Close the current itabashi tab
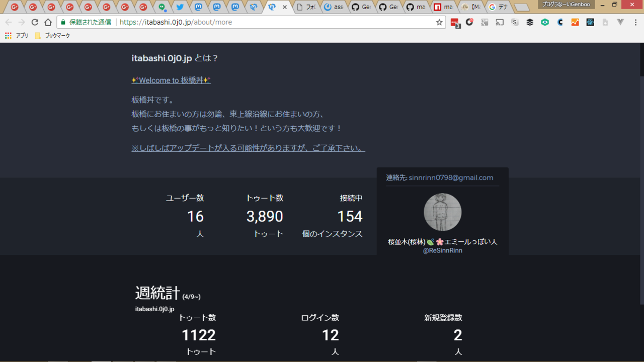The width and height of the screenshot is (644, 362). [285, 7]
